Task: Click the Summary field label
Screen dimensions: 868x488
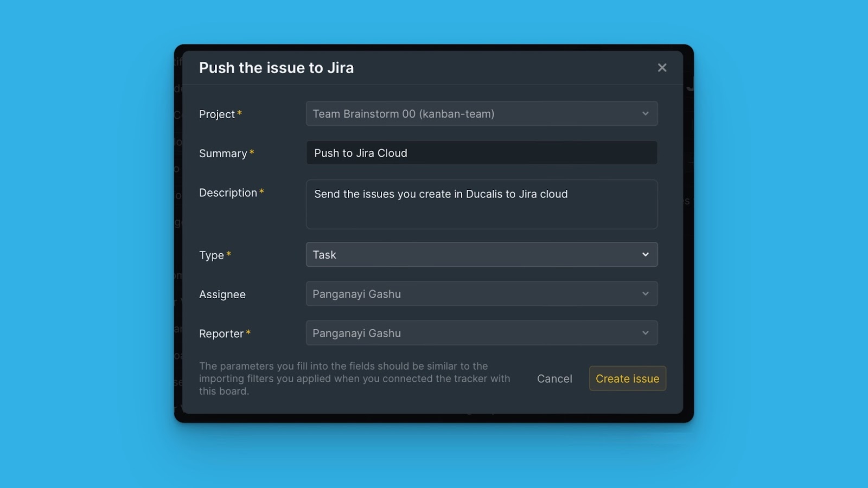Action: [x=223, y=153]
